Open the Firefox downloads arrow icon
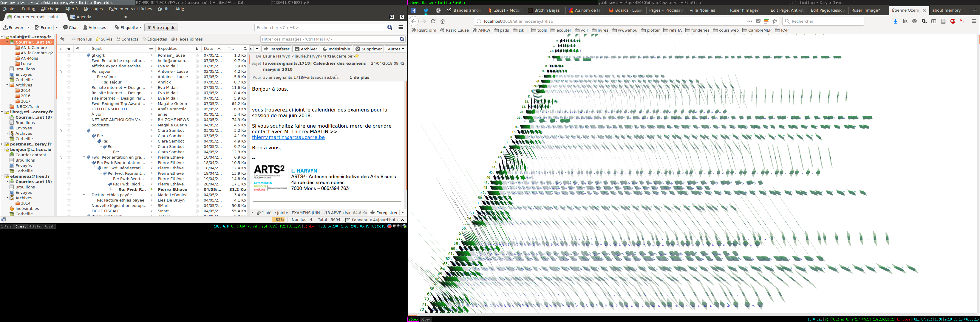This screenshot has height=322, width=980. (x=896, y=21)
